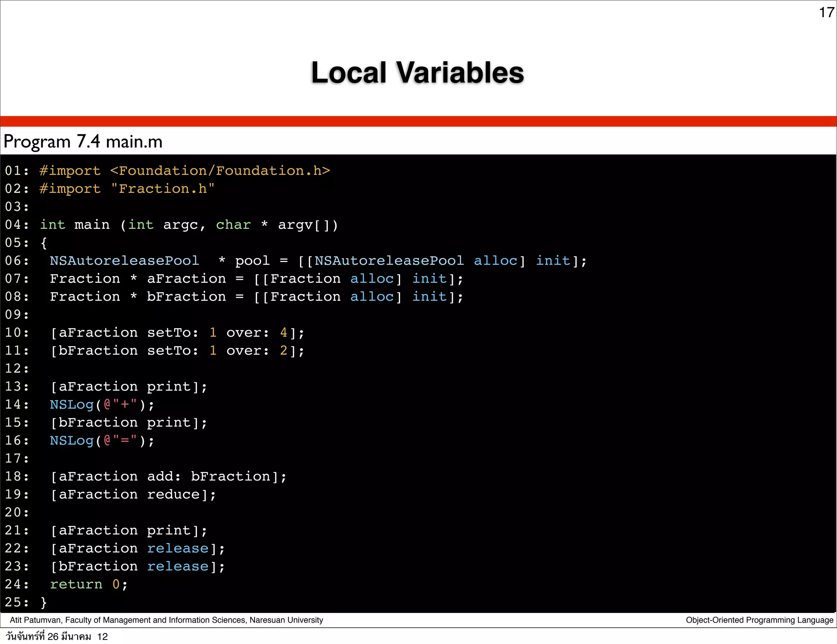Click the aFraction reduce statement

pyautogui.click(x=133, y=494)
